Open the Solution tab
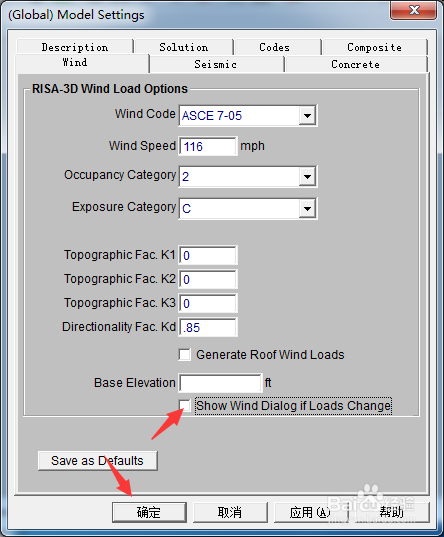Image resolution: width=444 pixels, height=537 pixels. (184, 47)
